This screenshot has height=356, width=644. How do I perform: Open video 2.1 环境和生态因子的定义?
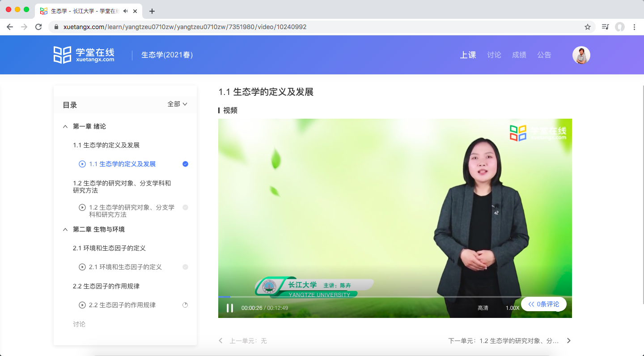point(125,267)
